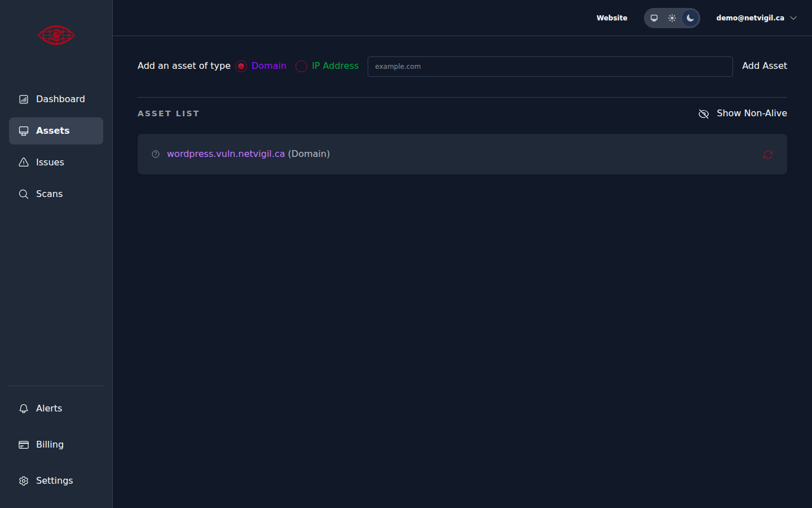Click the wordpress.vuln.netvigil.ca asset link
Image resolution: width=812 pixels, height=508 pixels.
point(226,154)
